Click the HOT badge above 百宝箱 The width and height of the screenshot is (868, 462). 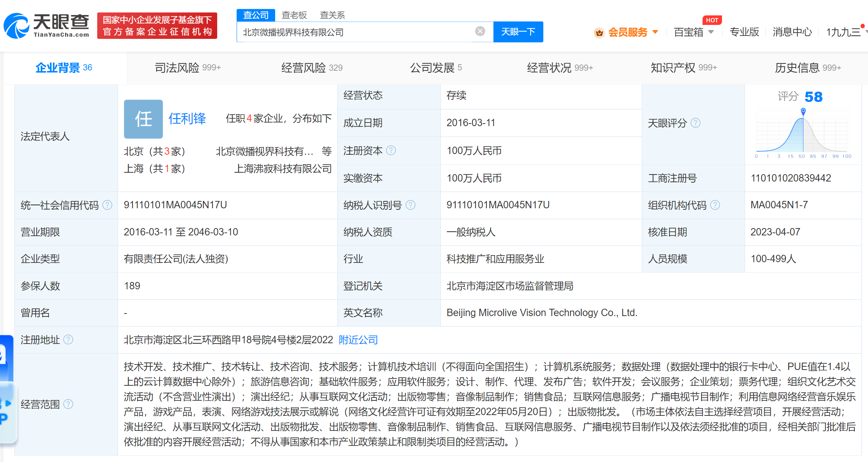712,20
